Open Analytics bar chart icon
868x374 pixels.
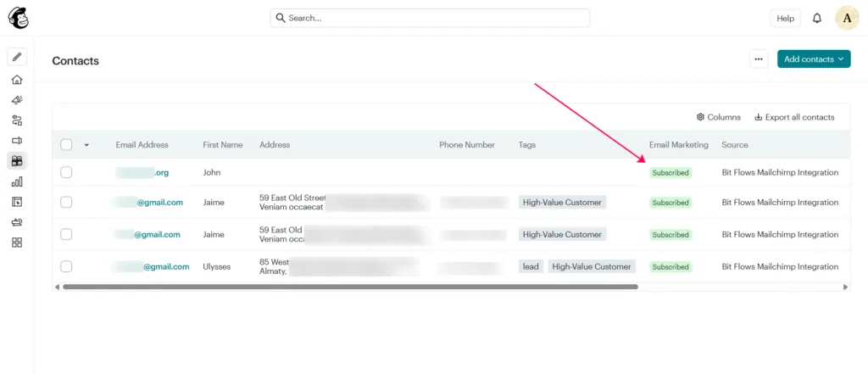(x=17, y=181)
